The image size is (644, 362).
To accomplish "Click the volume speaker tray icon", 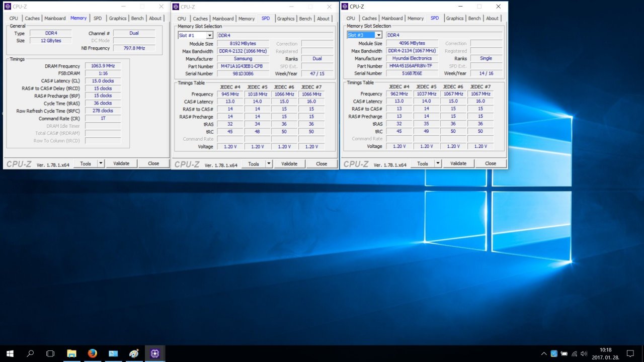I will pyautogui.click(x=584, y=354).
